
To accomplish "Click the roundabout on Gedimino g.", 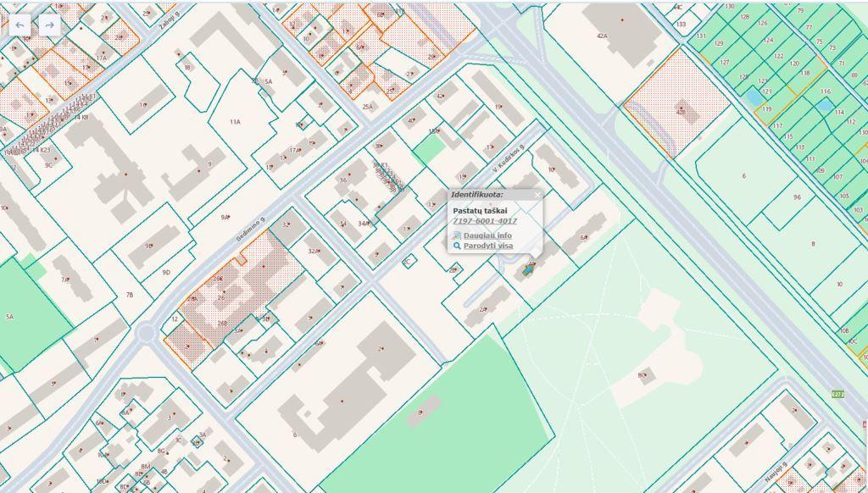I will (146, 334).
